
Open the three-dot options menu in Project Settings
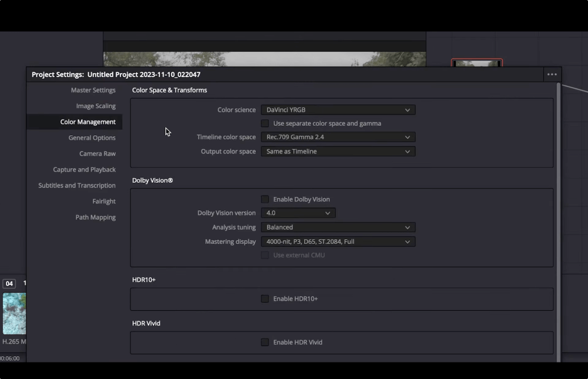tap(552, 74)
